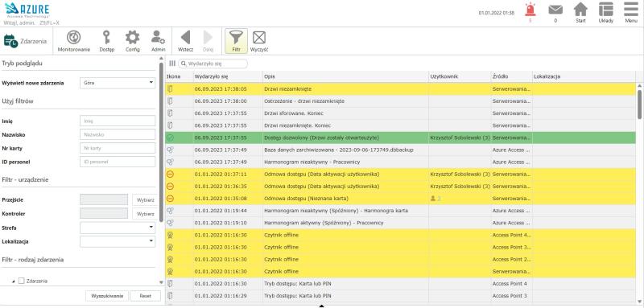This screenshot has width=644, height=308.
Task: Click denied icon of 01:36:35 event
Action: pyautogui.click(x=171, y=187)
